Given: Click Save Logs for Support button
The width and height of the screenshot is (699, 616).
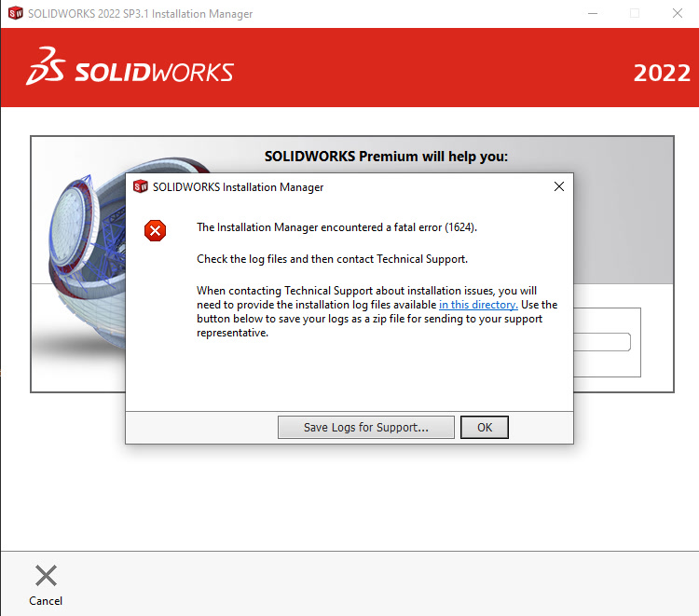Looking at the screenshot, I should click(x=366, y=427).
